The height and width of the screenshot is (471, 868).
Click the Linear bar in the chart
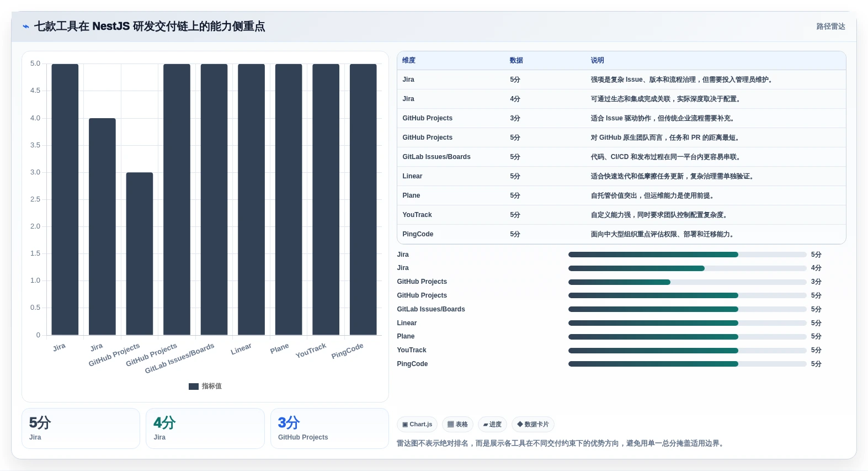pos(251,199)
